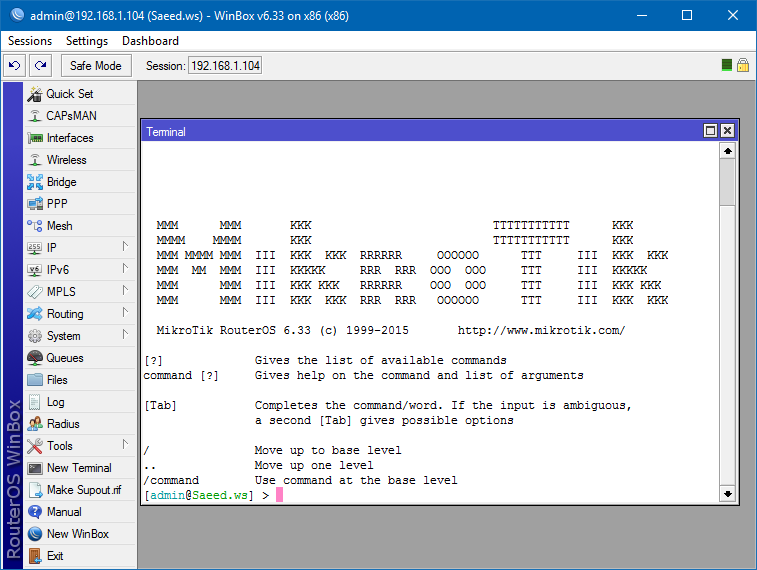Screen dimensions: 757x570
Task: Launch New Terminal from the sidebar icon
Action: [35, 468]
